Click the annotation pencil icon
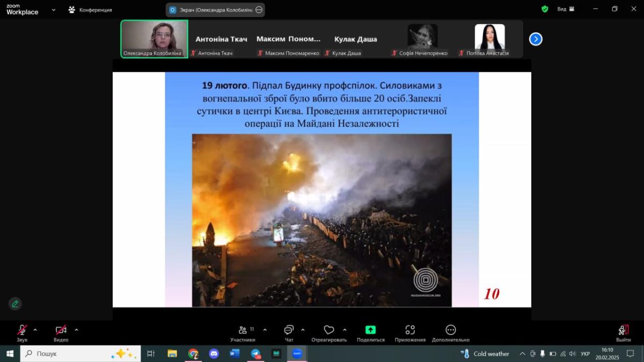 (x=15, y=304)
